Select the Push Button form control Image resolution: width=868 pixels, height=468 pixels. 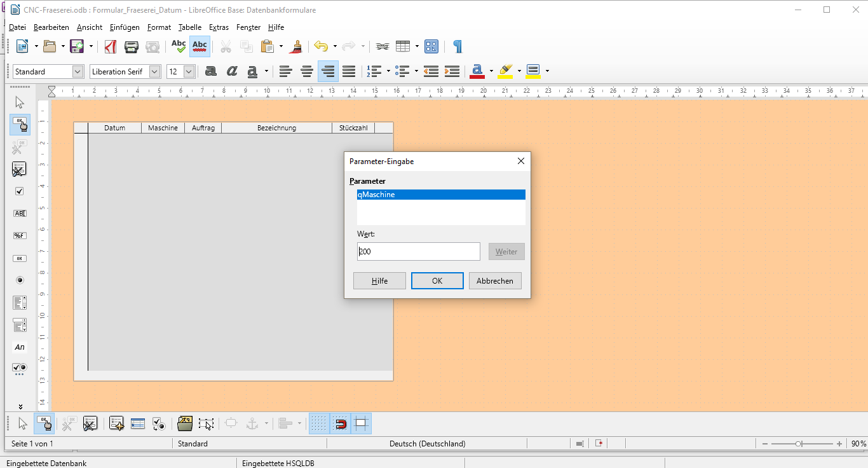20,258
